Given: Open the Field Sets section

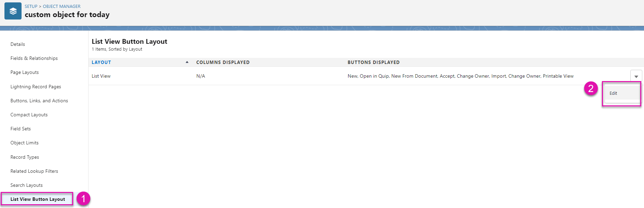Looking at the screenshot, I should pos(21,129).
